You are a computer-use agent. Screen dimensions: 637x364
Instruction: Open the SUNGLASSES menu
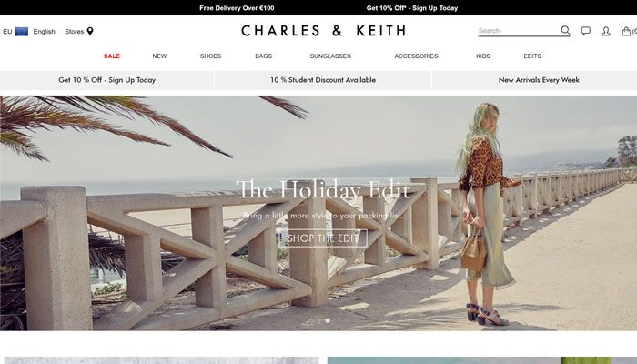point(330,56)
